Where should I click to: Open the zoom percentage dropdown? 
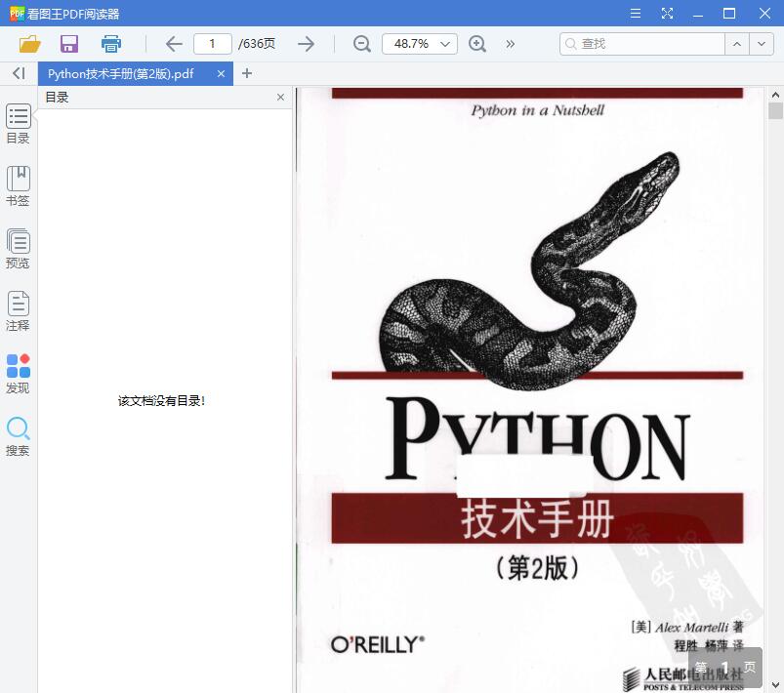[x=442, y=44]
